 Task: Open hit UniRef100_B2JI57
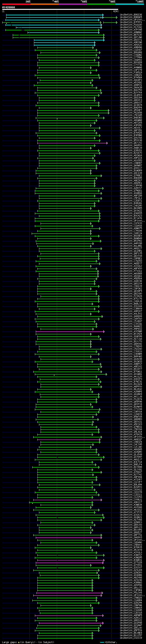point(131,635)
